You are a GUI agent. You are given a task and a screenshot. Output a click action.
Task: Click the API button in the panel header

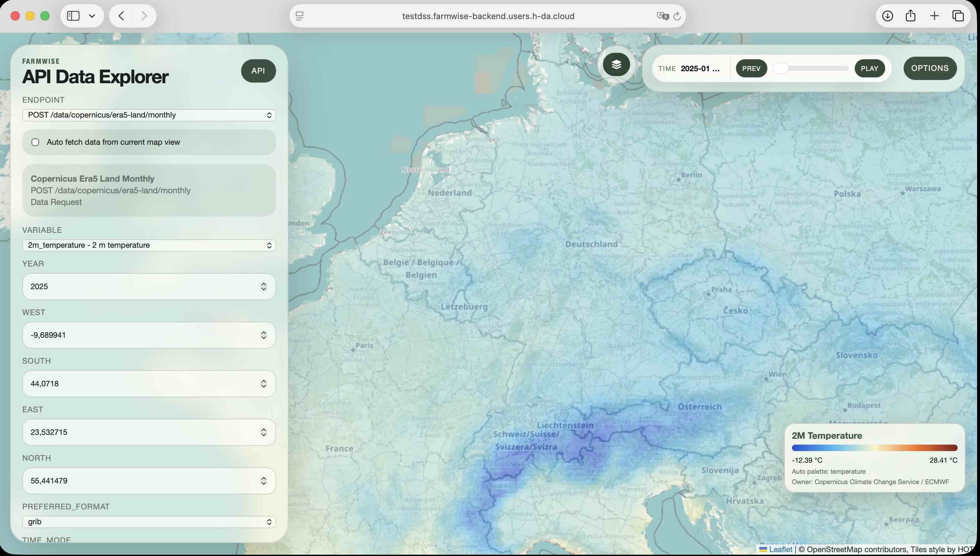point(258,71)
